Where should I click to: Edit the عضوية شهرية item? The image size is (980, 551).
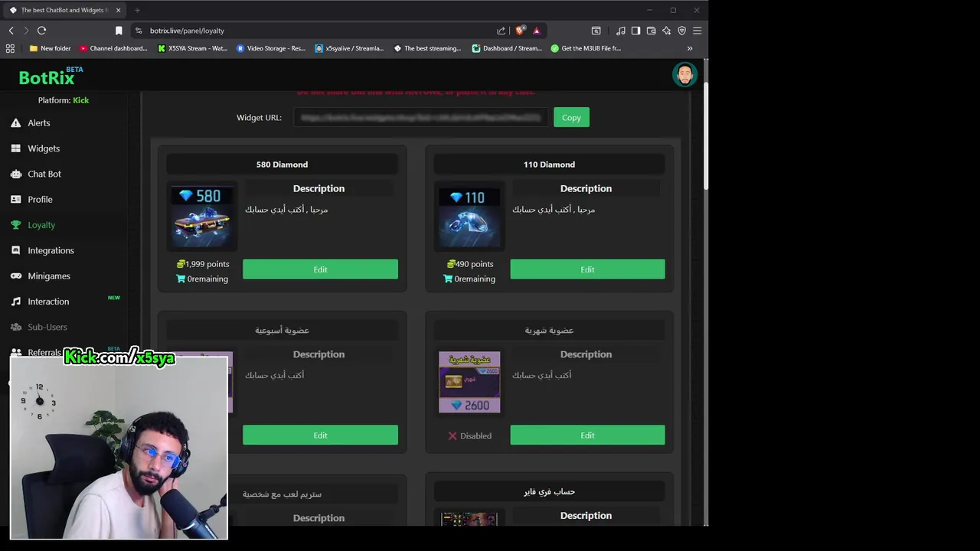[587, 435]
